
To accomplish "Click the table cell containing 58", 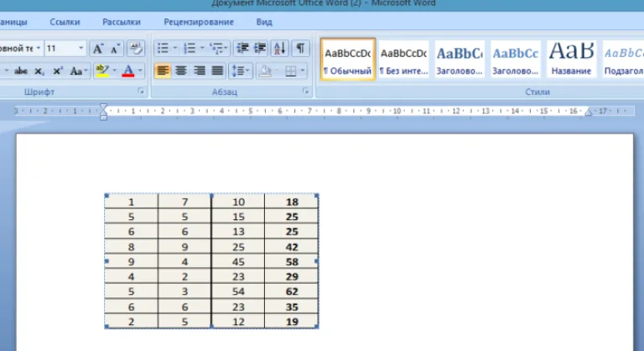I will tap(292, 262).
